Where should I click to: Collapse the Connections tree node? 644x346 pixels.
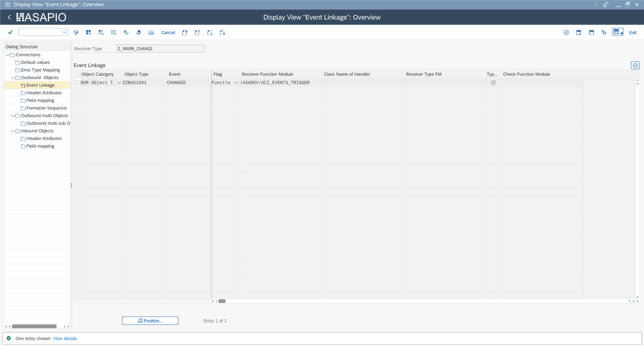tap(8, 55)
